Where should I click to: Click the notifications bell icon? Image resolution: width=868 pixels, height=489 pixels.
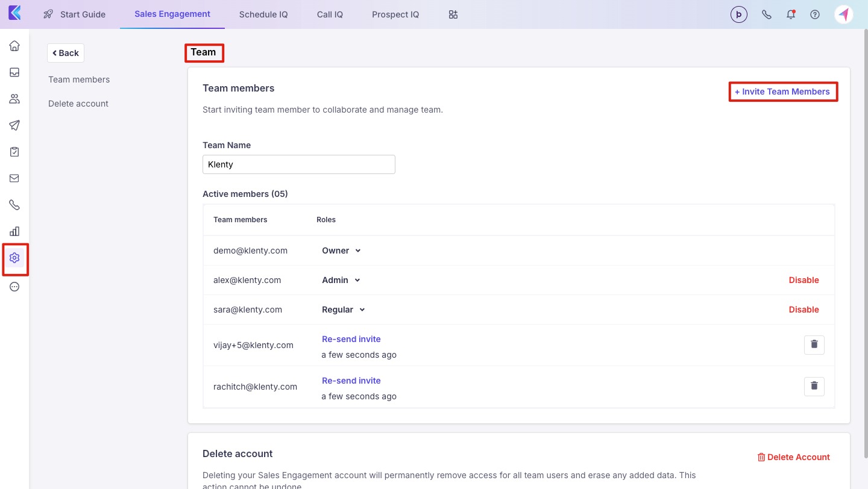coord(791,14)
